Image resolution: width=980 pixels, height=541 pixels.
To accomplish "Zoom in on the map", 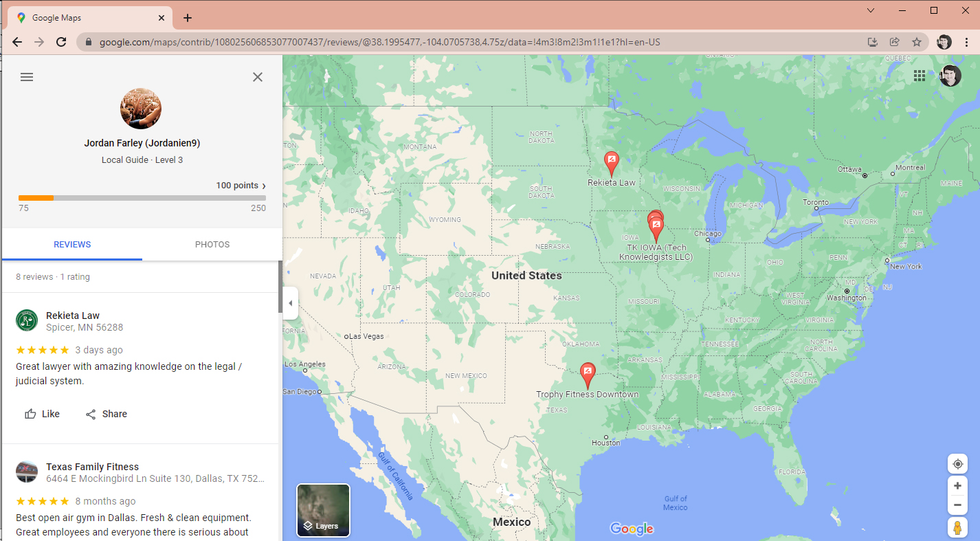I will click(957, 485).
